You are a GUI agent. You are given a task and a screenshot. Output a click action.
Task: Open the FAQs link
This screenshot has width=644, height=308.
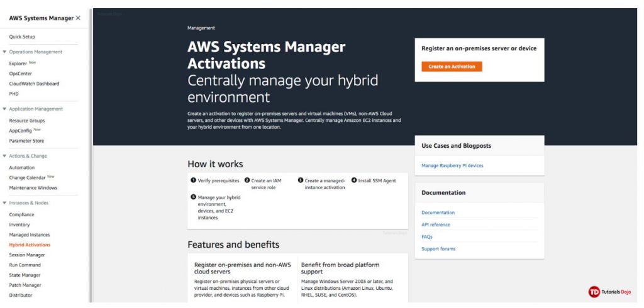(427, 237)
